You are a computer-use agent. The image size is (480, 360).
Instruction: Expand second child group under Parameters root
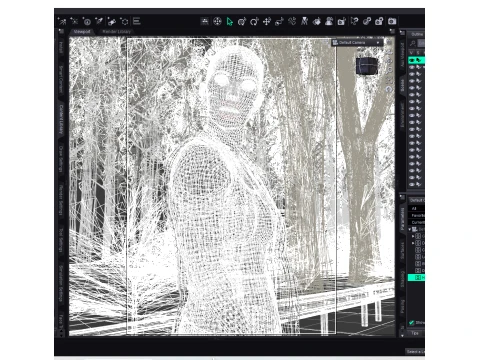pyautogui.click(x=413, y=243)
